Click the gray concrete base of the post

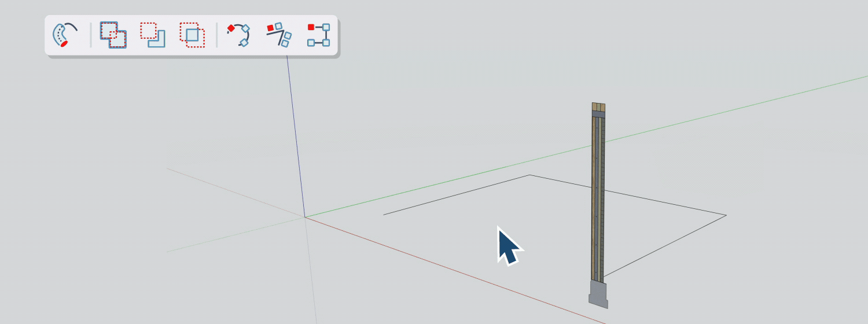coord(598,294)
